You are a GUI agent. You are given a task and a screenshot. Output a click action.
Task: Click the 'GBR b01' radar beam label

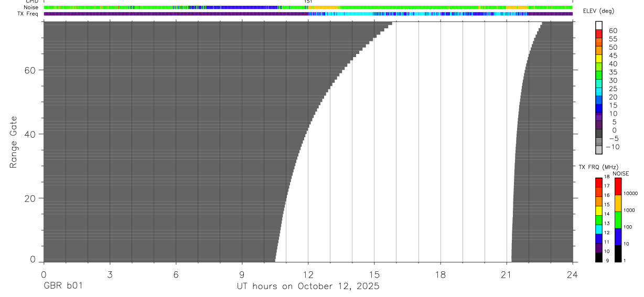tap(63, 286)
